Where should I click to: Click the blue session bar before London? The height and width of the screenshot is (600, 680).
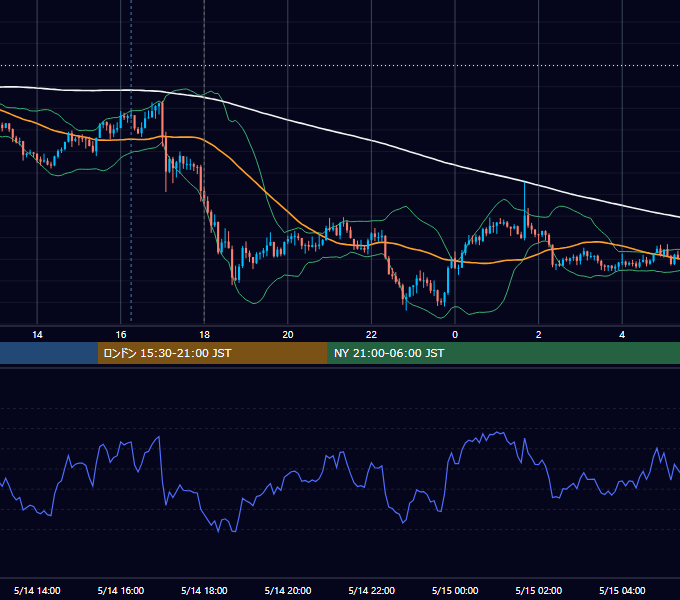tap(49, 353)
